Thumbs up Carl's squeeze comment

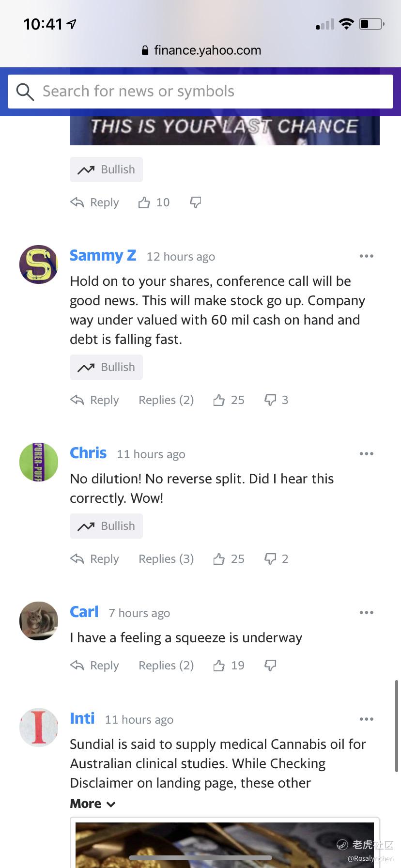(219, 666)
